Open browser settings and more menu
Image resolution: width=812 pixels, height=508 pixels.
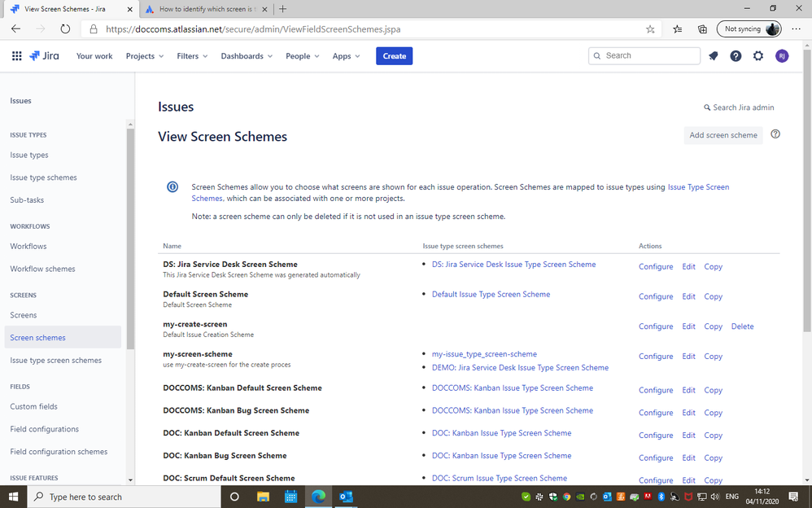coord(796,29)
